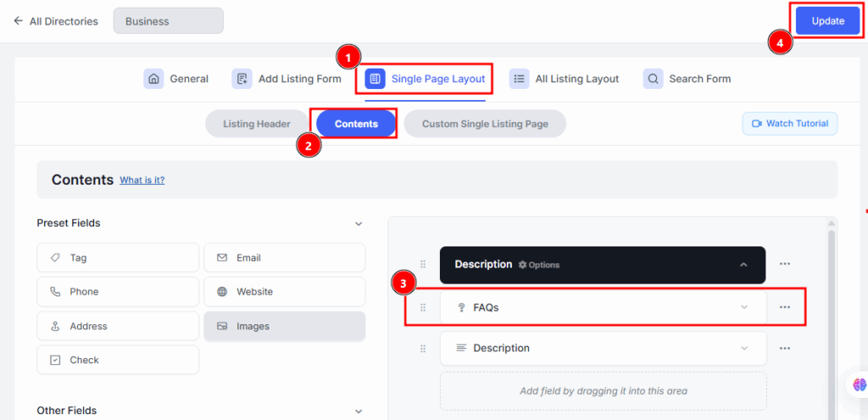Image resolution: width=868 pixels, height=420 pixels.
Task: Open the Search Form tab
Action: click(687, 79)
